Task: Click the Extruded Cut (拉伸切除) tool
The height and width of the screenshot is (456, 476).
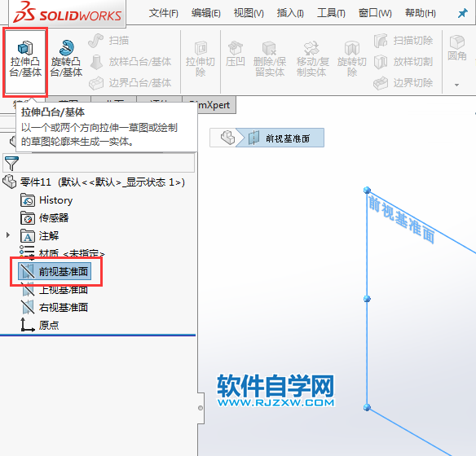Action: (201, 59)
